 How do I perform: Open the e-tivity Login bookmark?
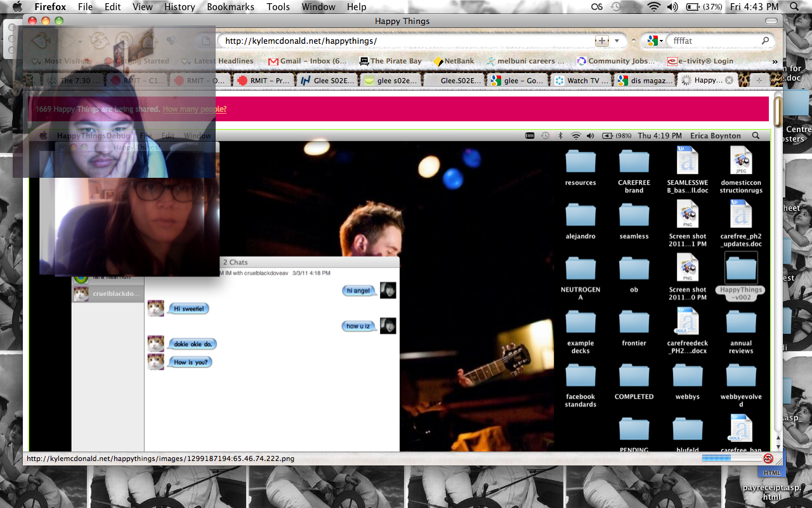click(700, 61)
